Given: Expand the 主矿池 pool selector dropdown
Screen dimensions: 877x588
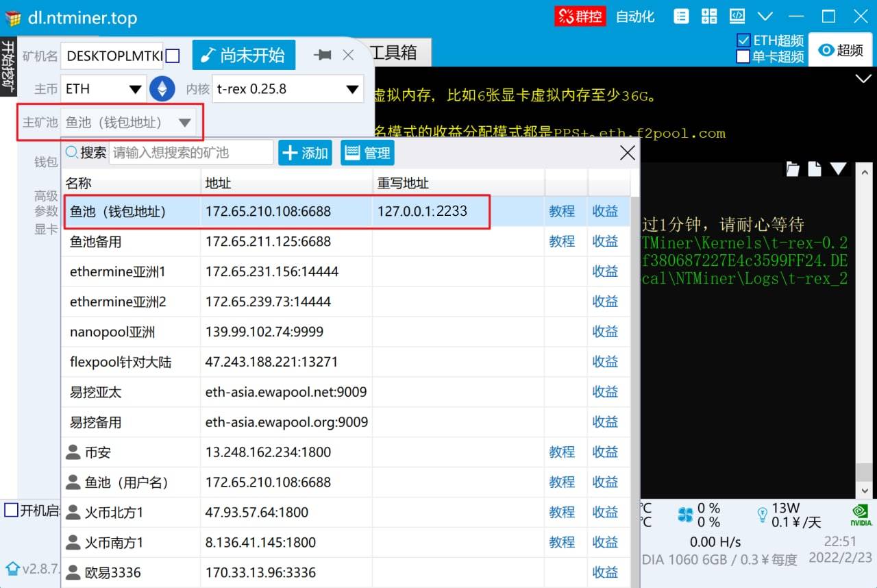Looking at the screenshot, I should pyautogui.click(x=128, y=123).
